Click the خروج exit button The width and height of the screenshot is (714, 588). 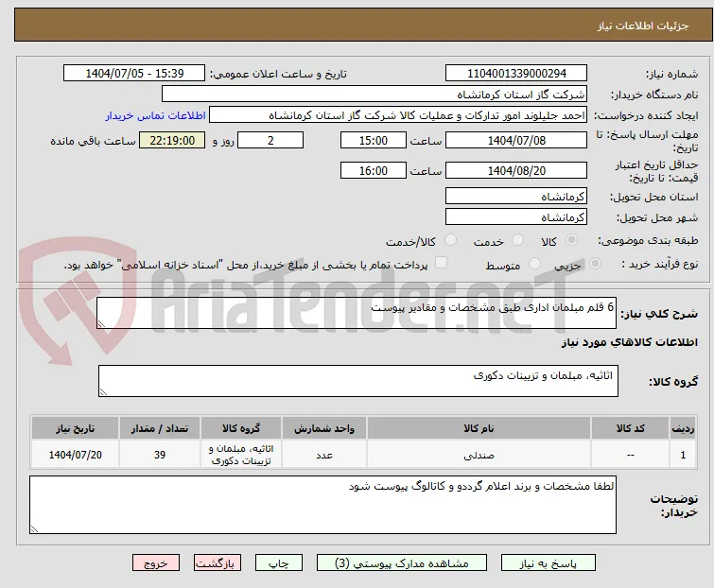[x=156, y=563]
